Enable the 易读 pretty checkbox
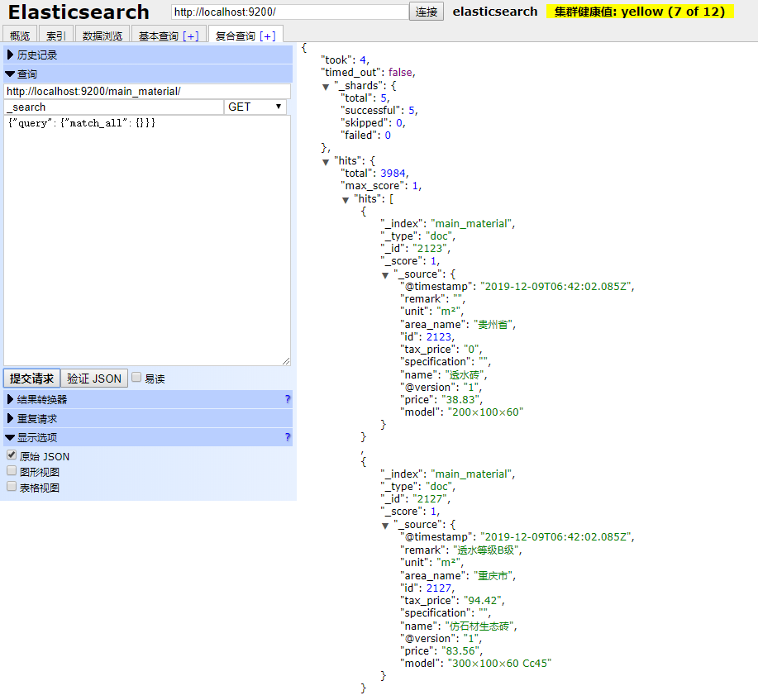The width and height of the screenshot is (758, 700). point(137,377)
